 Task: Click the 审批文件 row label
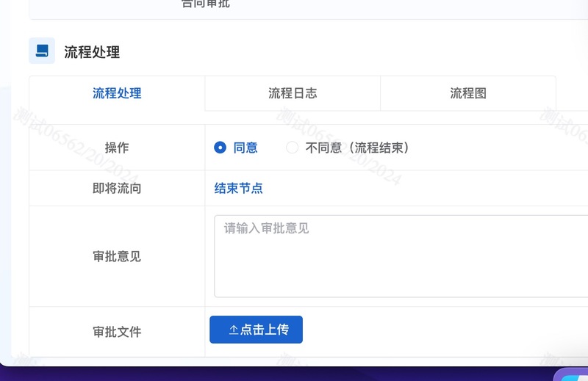pos(117,332)
